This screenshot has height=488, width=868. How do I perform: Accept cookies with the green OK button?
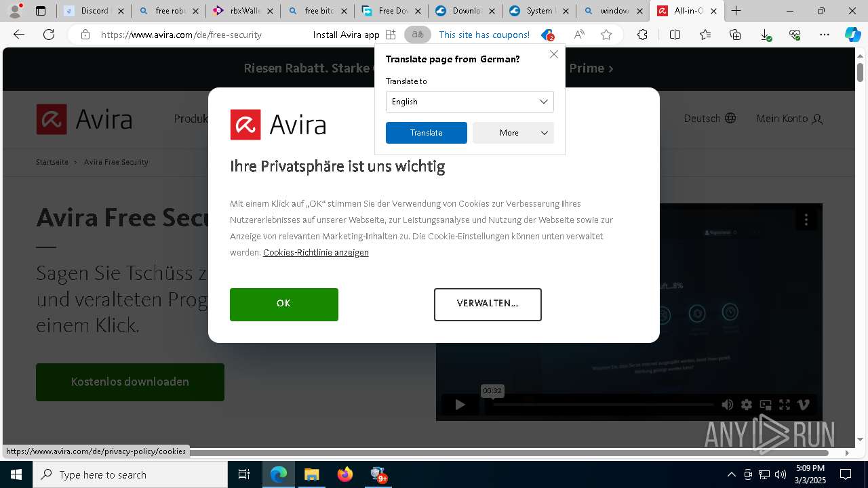click(x=284, y=304)
